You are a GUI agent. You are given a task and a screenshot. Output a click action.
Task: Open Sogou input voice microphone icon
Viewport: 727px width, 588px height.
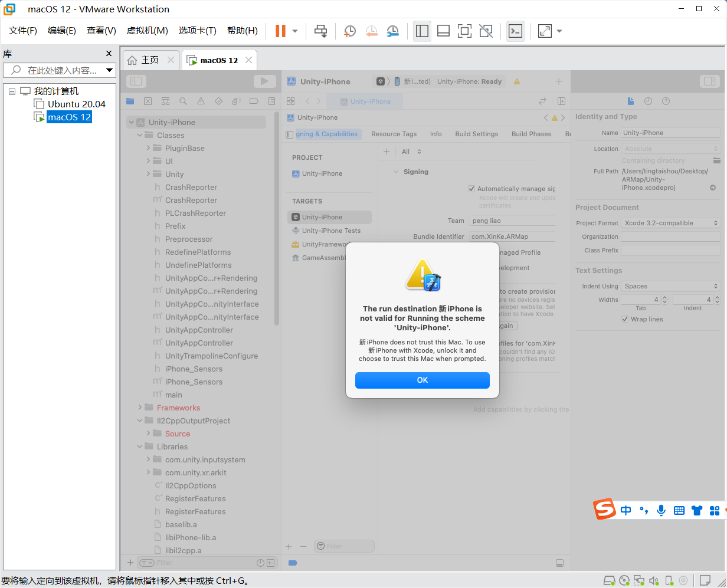pyautogui.click(x=662, y=510)
